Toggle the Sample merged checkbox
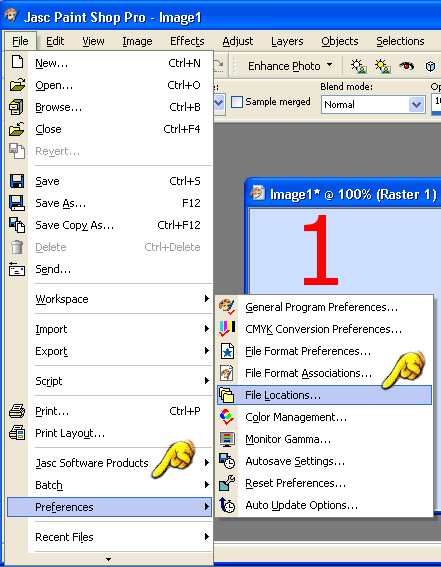Image resolution: width=441 pixels, height=567 pixels. tap(237, 102)
